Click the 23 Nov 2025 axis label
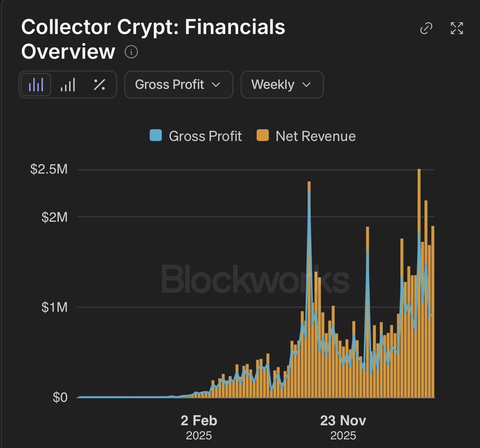Image resolution: width=480 pixels, height=448 pixels. (343, 427)
